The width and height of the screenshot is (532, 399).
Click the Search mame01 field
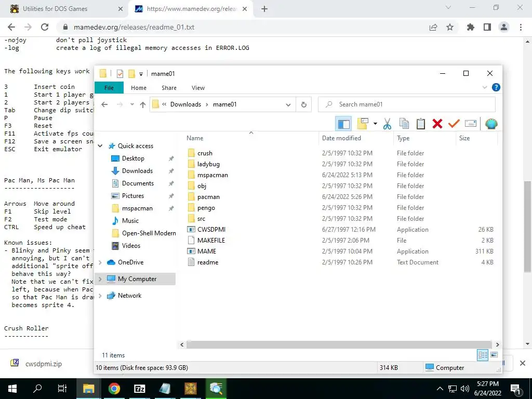pos(406,104)
